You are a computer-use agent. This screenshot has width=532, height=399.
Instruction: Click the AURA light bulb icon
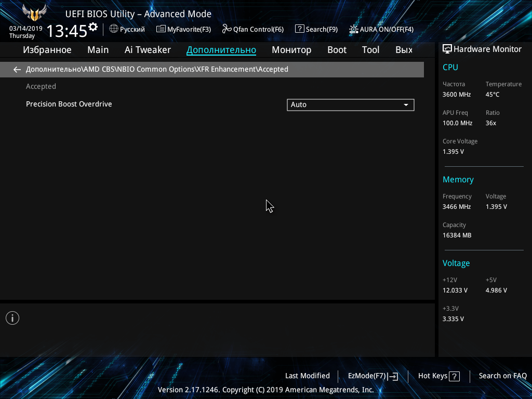pos(353,29)
